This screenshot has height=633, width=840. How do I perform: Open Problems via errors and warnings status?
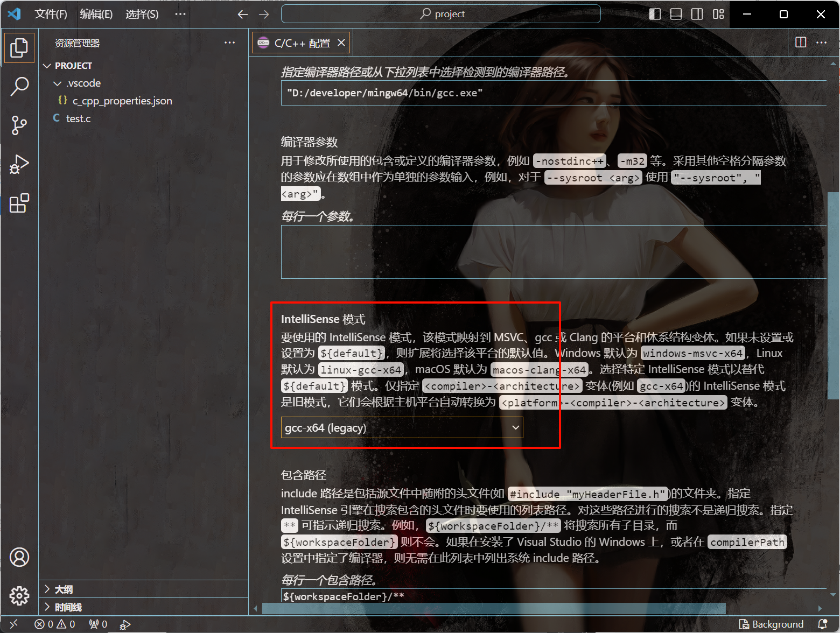[55, 624]
